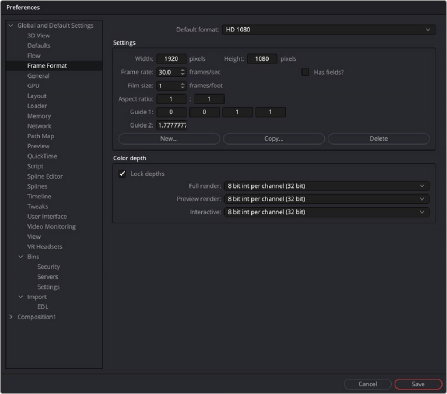
Task: Collapse Global and Default Settings tree
Action: pyautogui.click(x=11, y=26)
